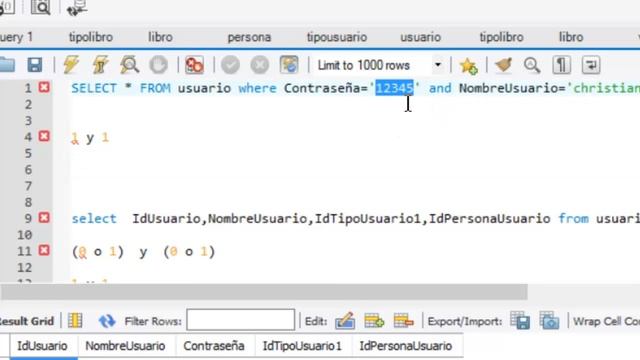The width and height of the screenshot is (640, 360).
Task: Open a script file with folder icon
Action: pos(7,65)
